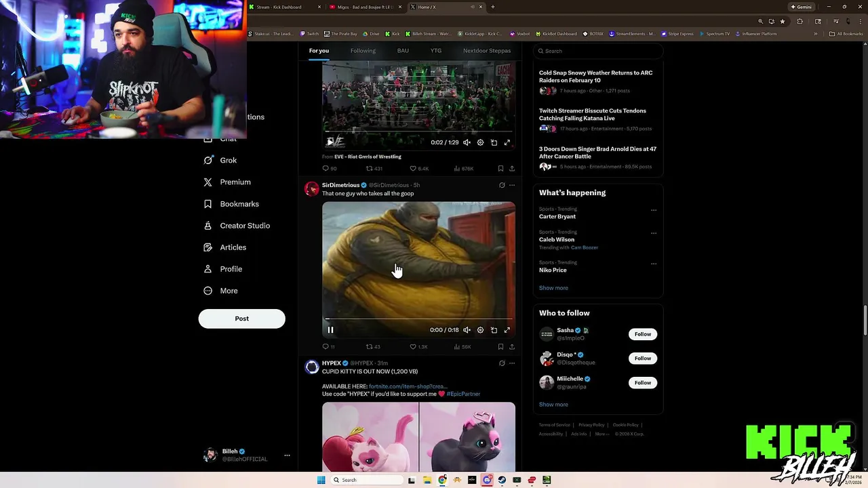Open Grok explain icon on HYPEX post
Viewport: 868px width, 488px height.
[x=502, y=363]
